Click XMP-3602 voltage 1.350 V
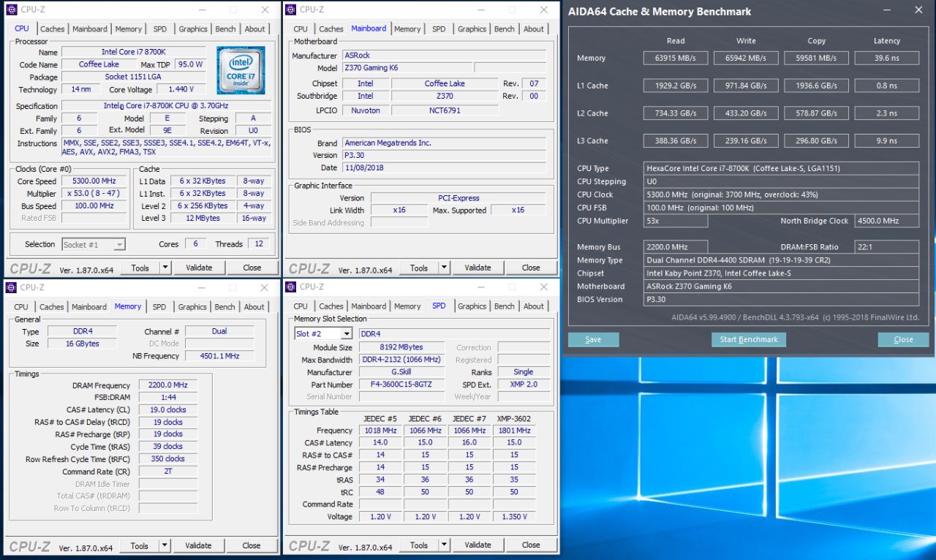 (514, 516)
